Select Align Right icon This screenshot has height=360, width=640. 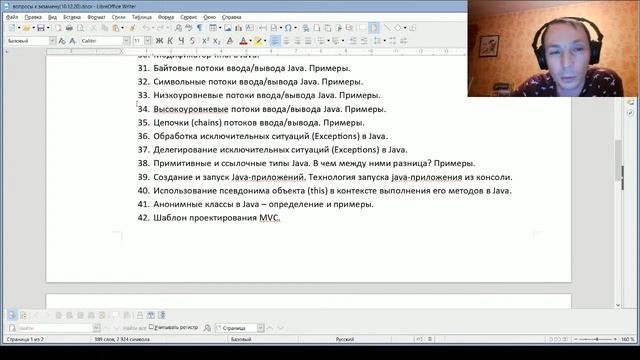click(x=297, y=41)
